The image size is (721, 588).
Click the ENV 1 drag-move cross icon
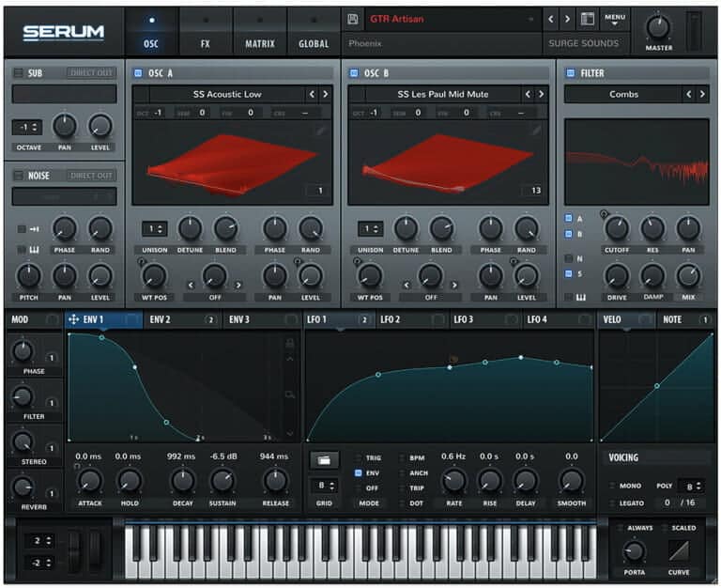point(73,319)
